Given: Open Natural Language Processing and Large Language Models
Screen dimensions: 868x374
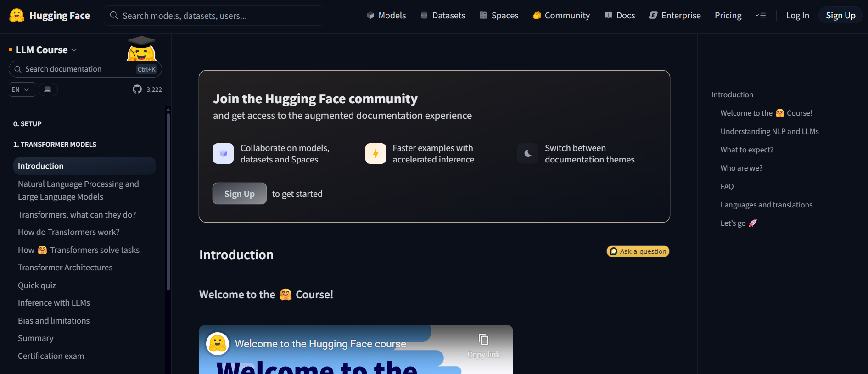Looking at the screenshot, I should pos(84,190).
